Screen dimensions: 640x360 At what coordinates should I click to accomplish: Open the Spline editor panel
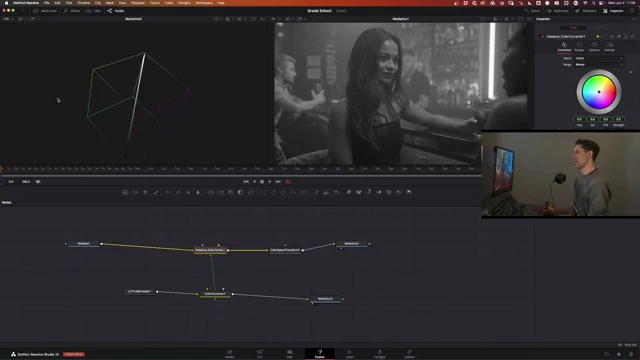click(x=532, y=11)
